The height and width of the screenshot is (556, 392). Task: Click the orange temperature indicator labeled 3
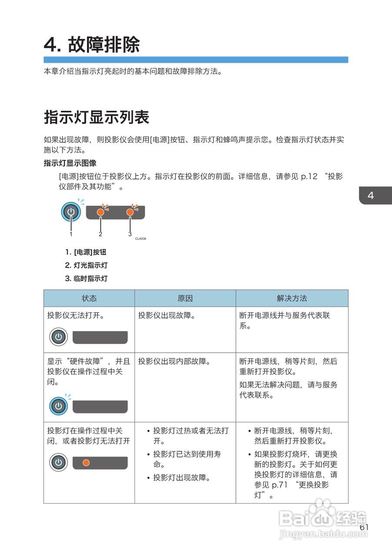130,212
